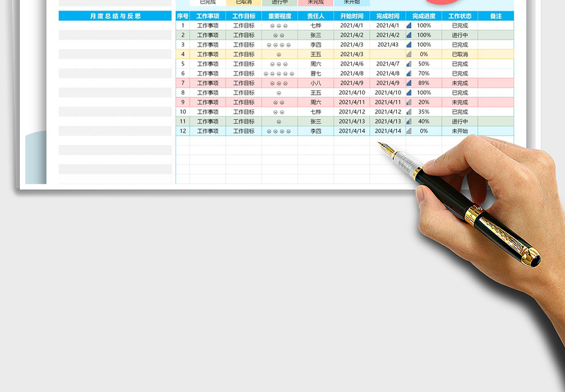Image resolution: width=565 pixels, height=392 pixels.
Task: Click the progress icon next to 89%
Action: [x=409, y=83]
